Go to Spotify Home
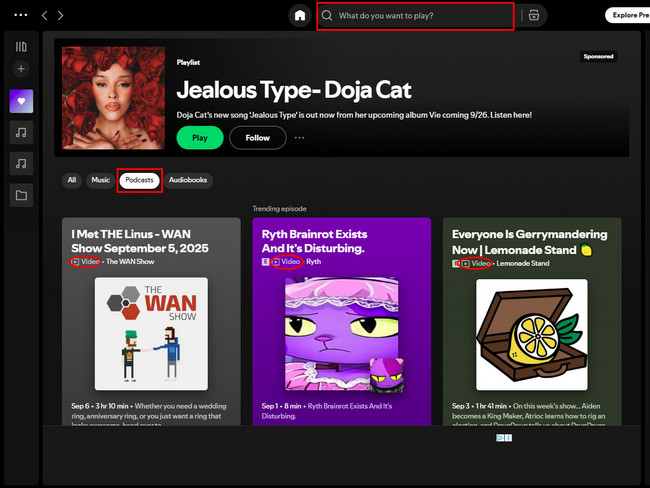The height and width of the screenshot is (488, 650). pos(299,16)
